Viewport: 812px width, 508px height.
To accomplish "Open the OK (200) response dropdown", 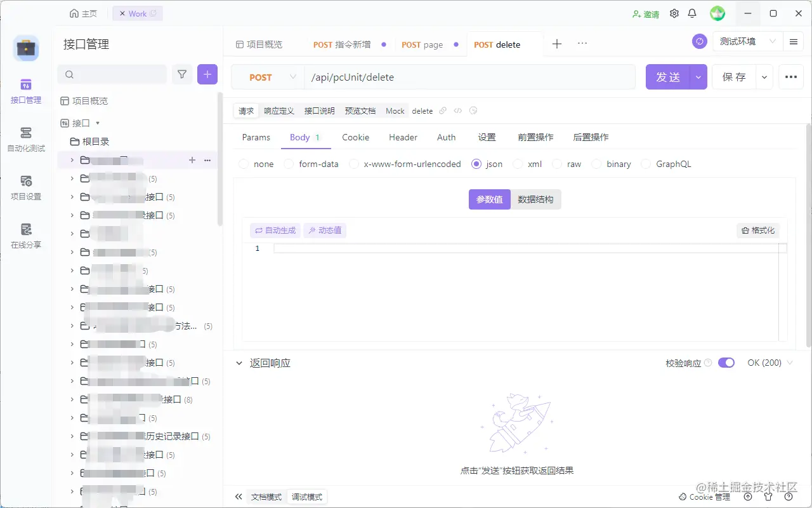I will [770, 363].
